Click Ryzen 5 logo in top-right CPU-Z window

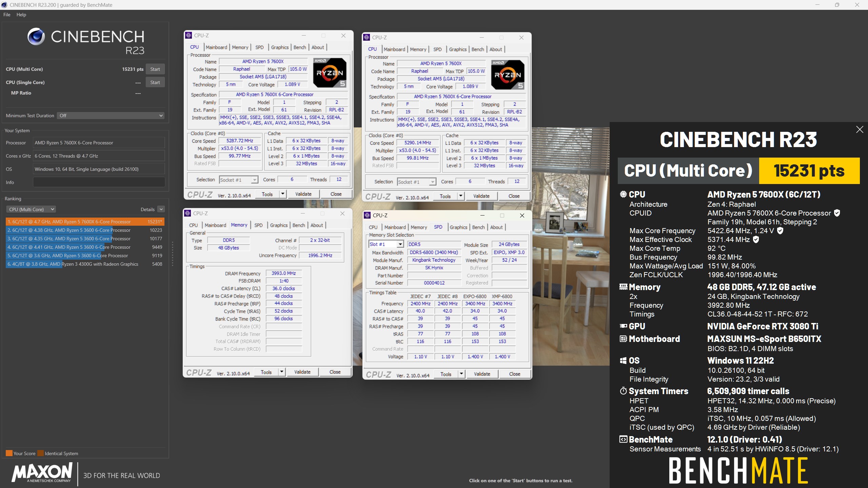click(508, 75)
